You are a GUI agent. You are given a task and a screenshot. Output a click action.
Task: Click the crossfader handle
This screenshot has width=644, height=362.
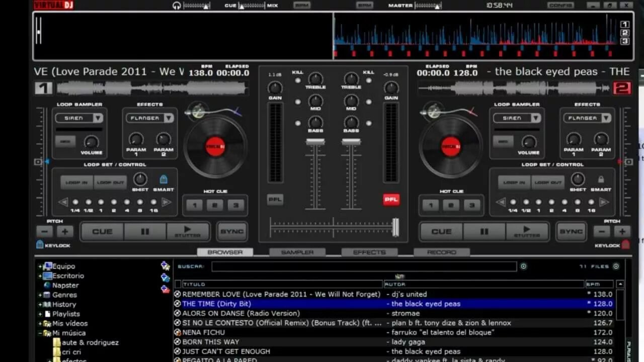[395, 227]
